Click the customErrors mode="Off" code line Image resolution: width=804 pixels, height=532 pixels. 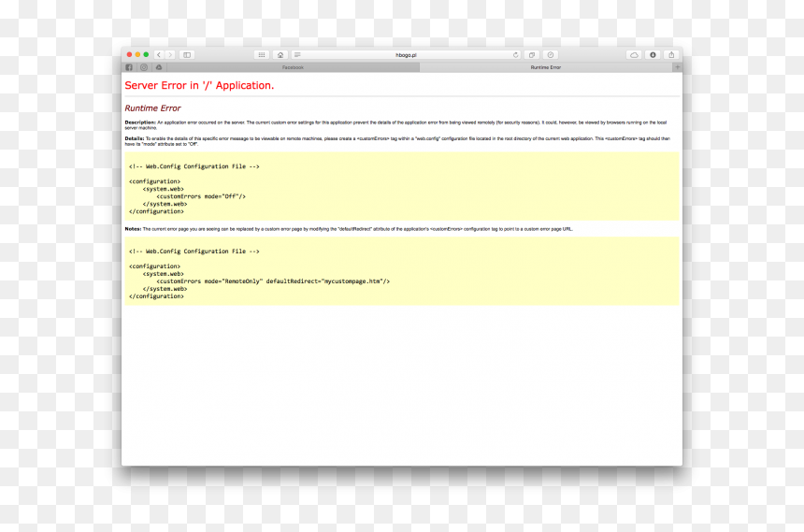pyautogui.click(x=201, y=196)
